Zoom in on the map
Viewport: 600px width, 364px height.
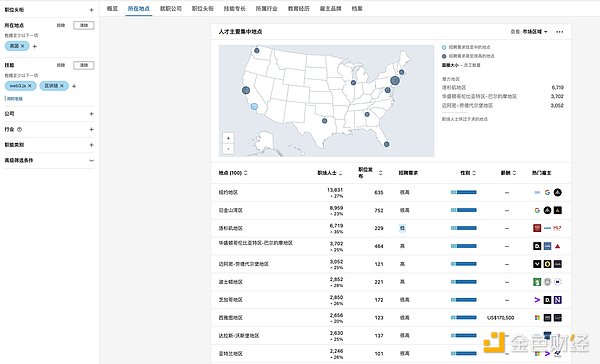point(228,138)
